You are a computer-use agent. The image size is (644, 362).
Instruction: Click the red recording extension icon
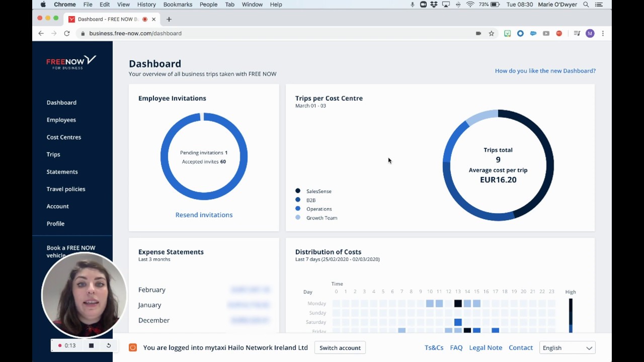coord(559,33)
